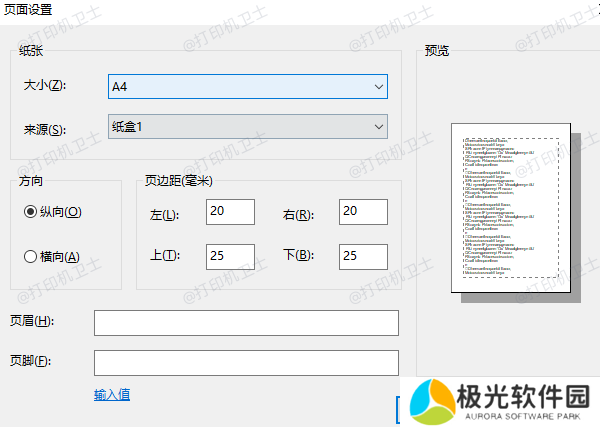
Task: Click the 页眉 header input field
Action: click(x=246, y=323)
